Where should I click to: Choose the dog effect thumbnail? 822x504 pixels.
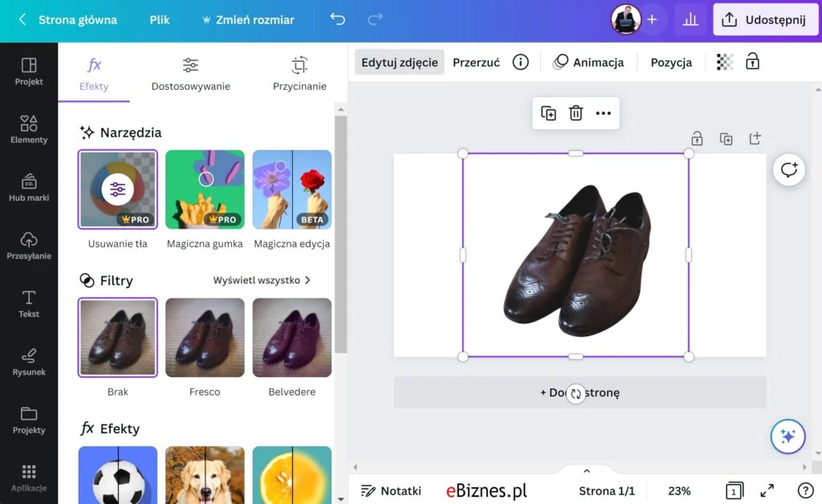pyautogui.click(x=205, y=474)
